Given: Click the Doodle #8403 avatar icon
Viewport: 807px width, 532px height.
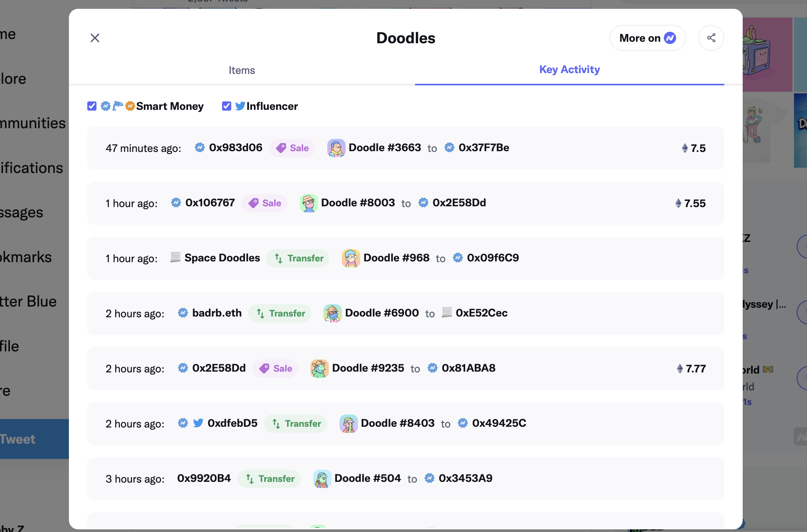Looking at the screenshot, I should coord(348,424).
